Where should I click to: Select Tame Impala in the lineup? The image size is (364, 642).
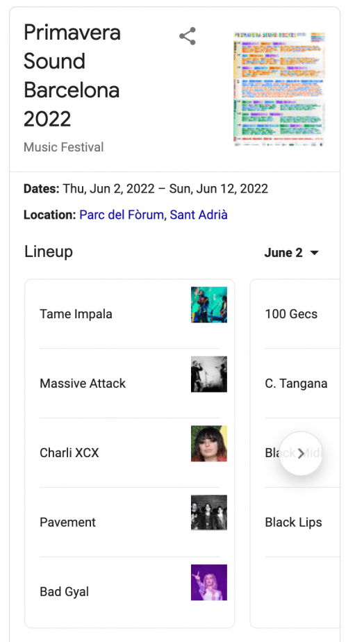click(x=130, y=314)
